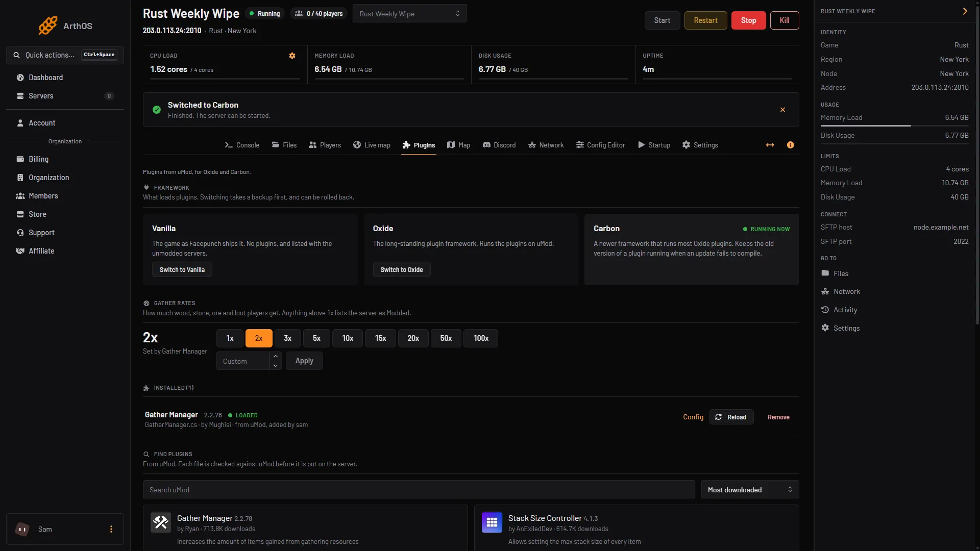The image size is (980, 551).
Task: Collapse the Rust Weekly Wipe side panel chevron
Action: (965, 11)
